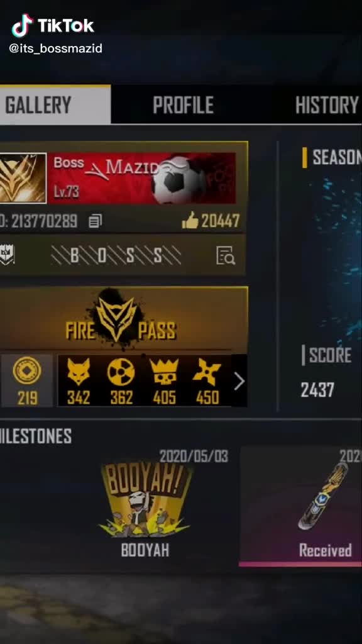The image size is (362, 644).
Task: Copy the player ID using copy icon
Action: click(96, 222)
